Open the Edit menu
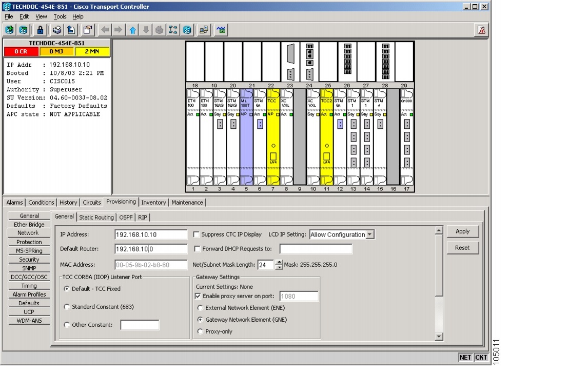 24,16
